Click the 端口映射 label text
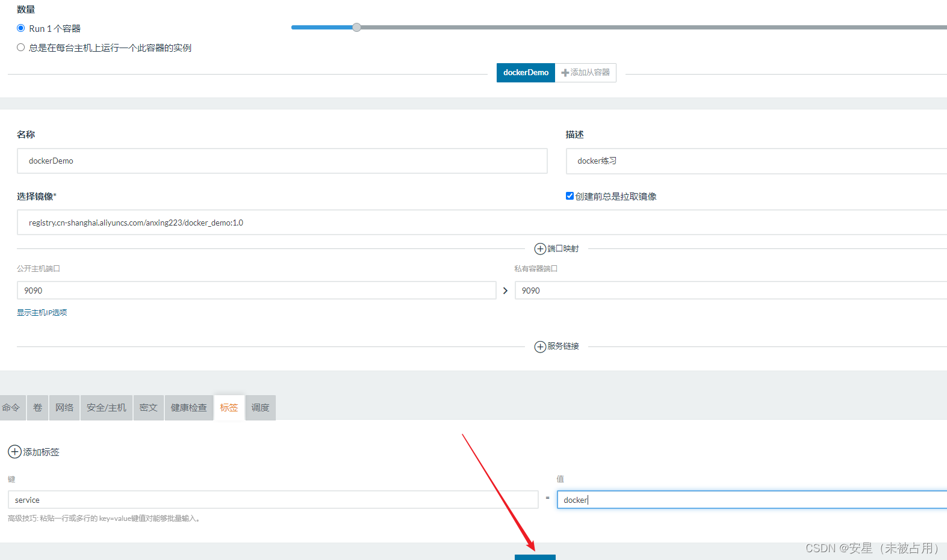The width and height of the screenshot is (947, 560). [x=564, y=249]
